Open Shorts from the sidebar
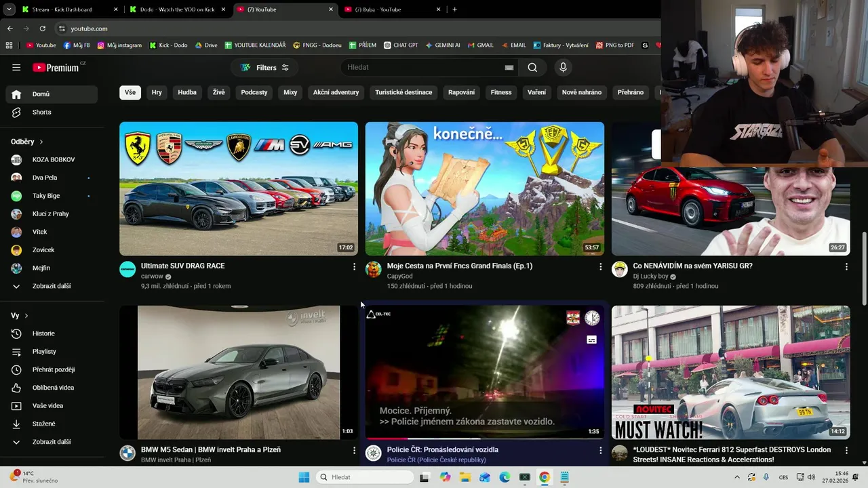Image resolution: width=868 pixels, height=488 pixels. pos(52,112)
